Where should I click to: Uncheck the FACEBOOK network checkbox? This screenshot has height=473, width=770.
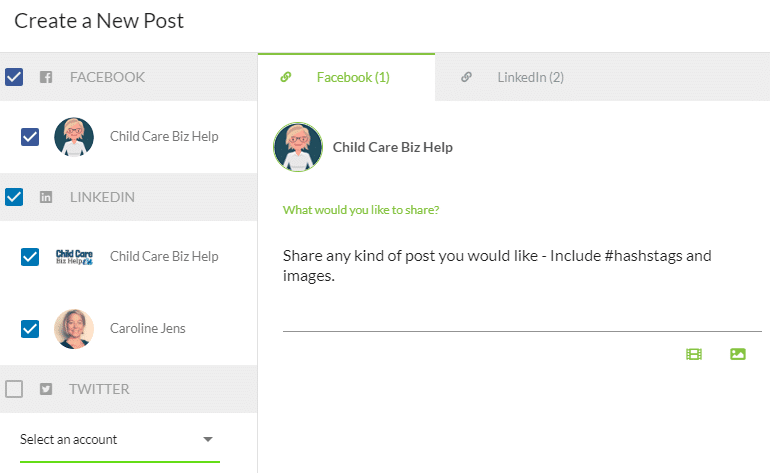[14, 77]
